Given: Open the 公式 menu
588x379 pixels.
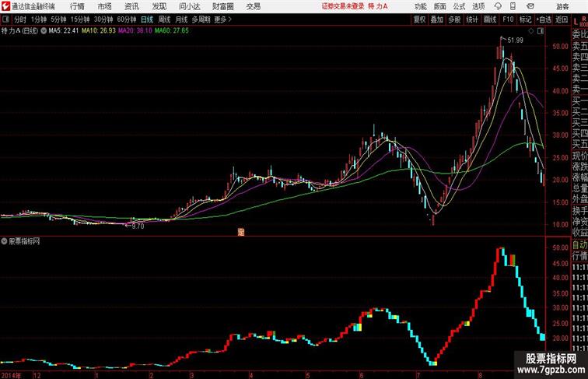Looking at the screenshot, I should click(459, 6).
